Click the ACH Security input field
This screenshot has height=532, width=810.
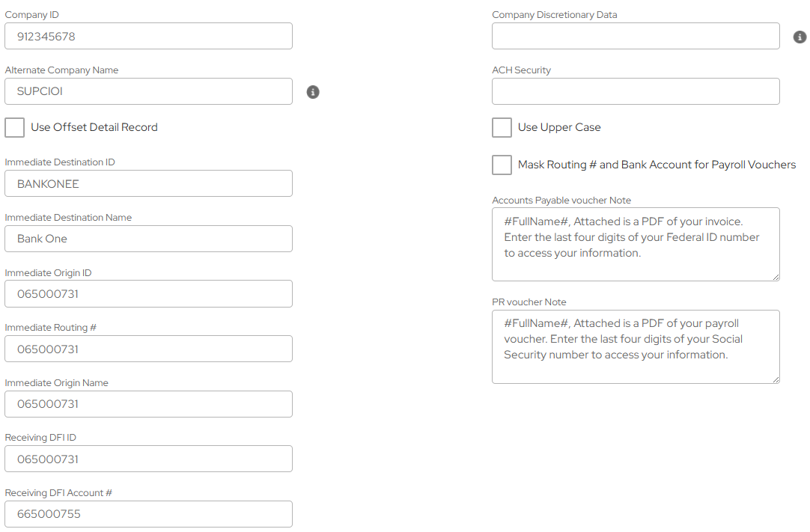tap(636, 91)
